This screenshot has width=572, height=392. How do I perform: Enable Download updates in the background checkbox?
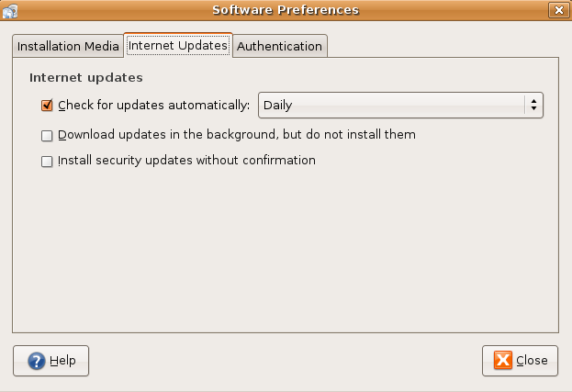pos(48,135)
